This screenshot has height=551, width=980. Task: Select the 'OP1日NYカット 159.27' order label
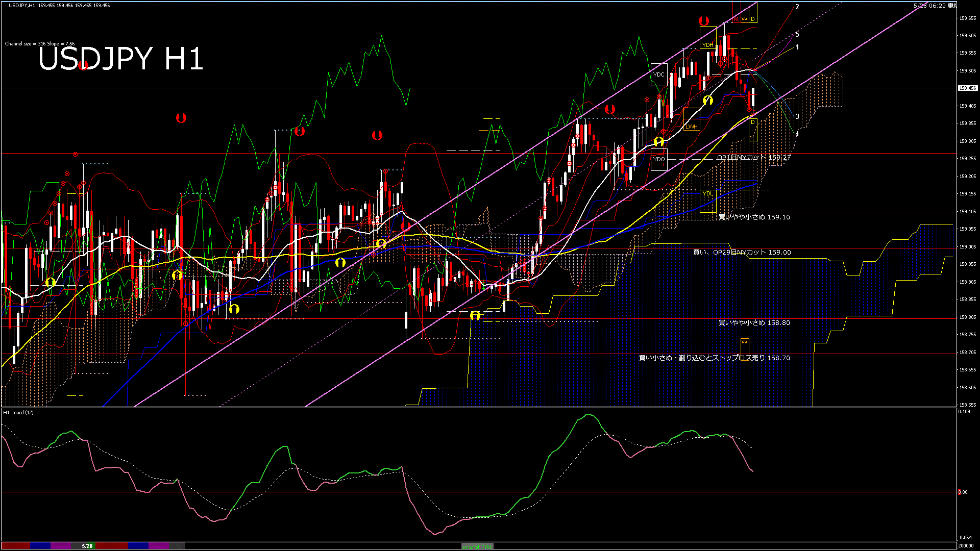pos(753,158)
